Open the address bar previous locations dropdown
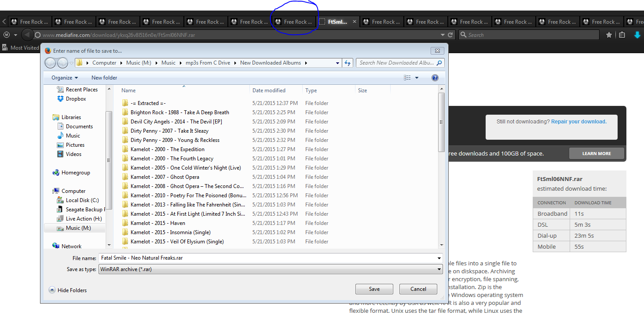Image resolution: width=644 pixels, height=315 pixels. [337, 63]
